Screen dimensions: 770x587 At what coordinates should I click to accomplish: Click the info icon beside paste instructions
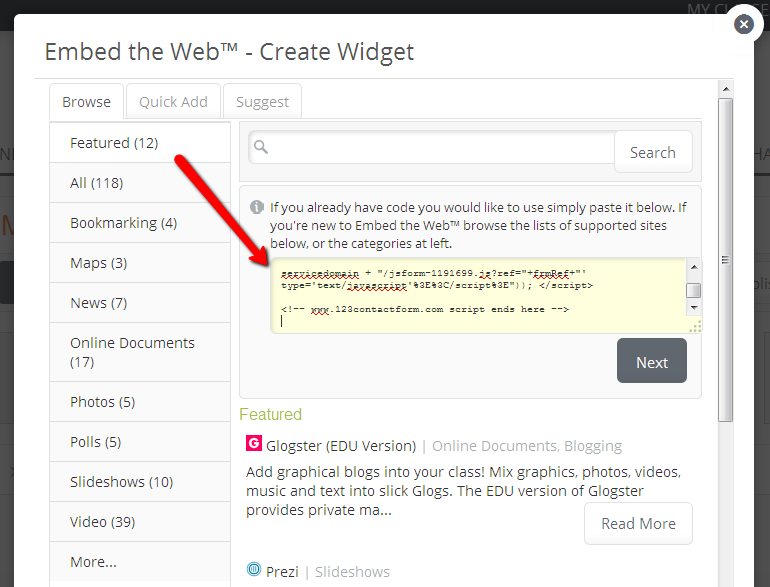257,207
